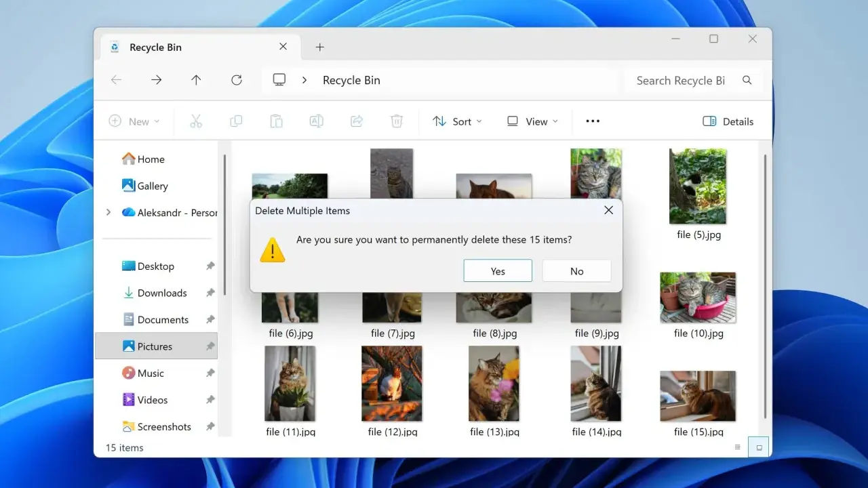Close the Recycle Bin tab
Viewport: 868px width, 488px height.
[x=283, y=47]
